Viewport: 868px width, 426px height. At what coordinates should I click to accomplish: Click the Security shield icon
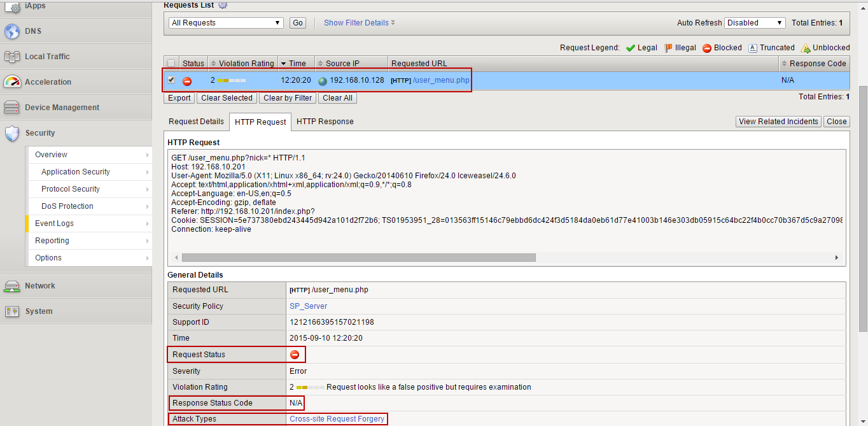tap(12, 133)
